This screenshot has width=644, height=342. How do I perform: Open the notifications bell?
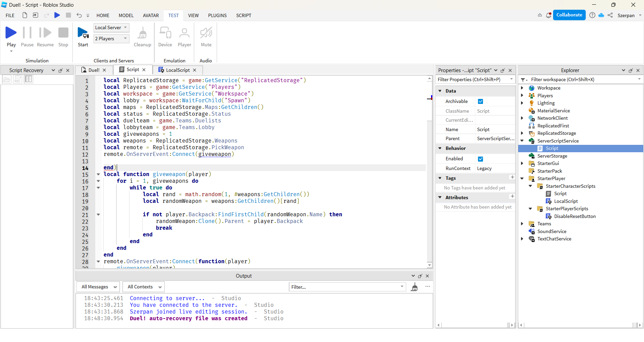pos(549,15)
